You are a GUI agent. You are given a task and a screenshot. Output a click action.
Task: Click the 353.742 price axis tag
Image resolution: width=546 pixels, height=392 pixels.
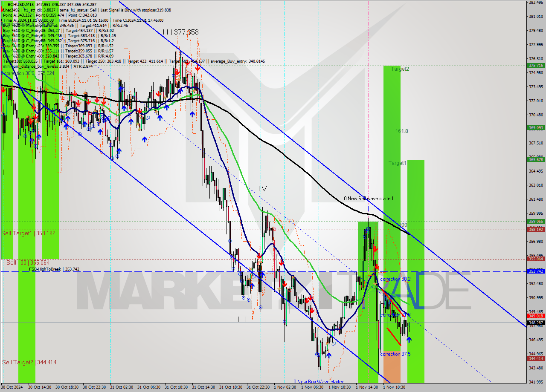click(x=536, y=271)
